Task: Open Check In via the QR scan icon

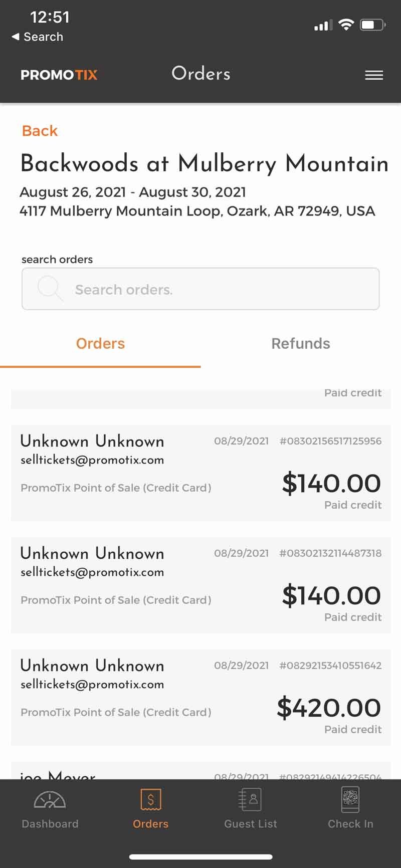Action: pos(351,800)
